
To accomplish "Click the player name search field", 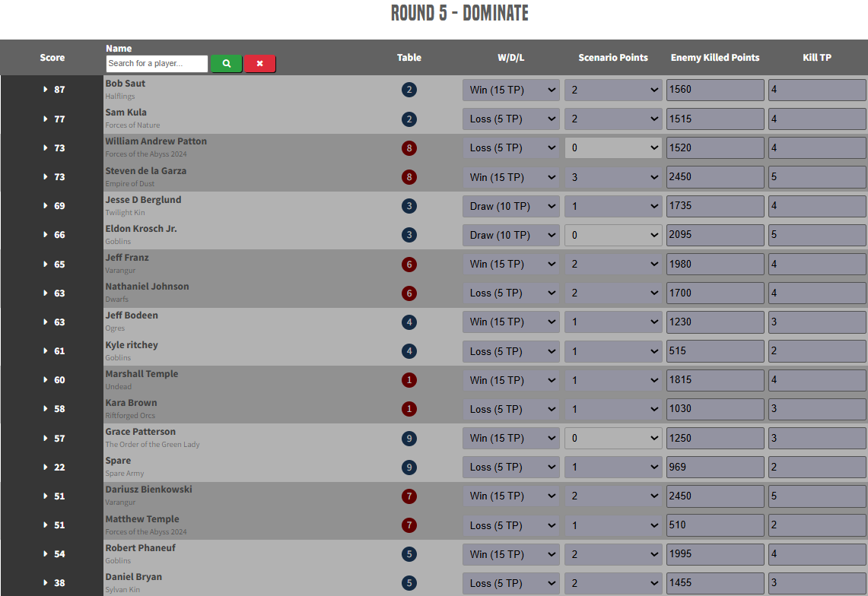I will (157, 64).
